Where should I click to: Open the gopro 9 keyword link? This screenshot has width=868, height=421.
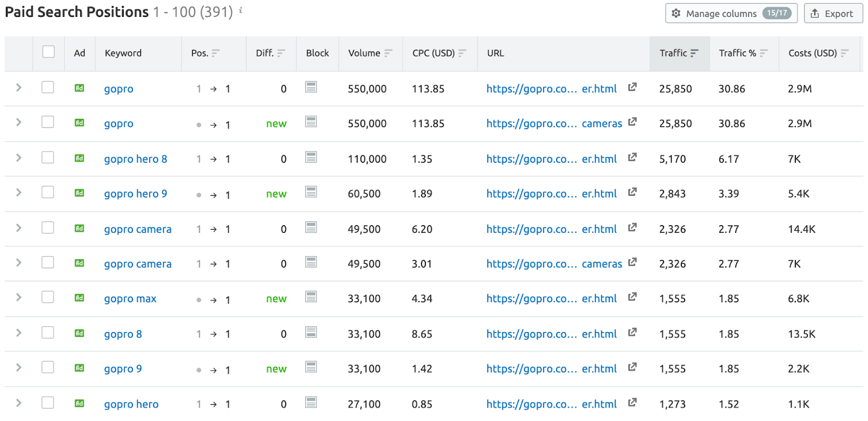[123, 369]
